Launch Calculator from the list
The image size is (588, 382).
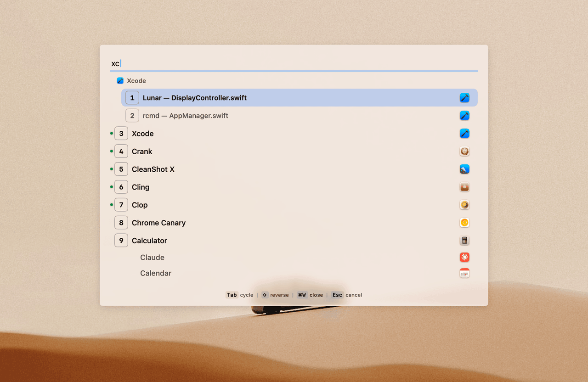pos(294,241)
